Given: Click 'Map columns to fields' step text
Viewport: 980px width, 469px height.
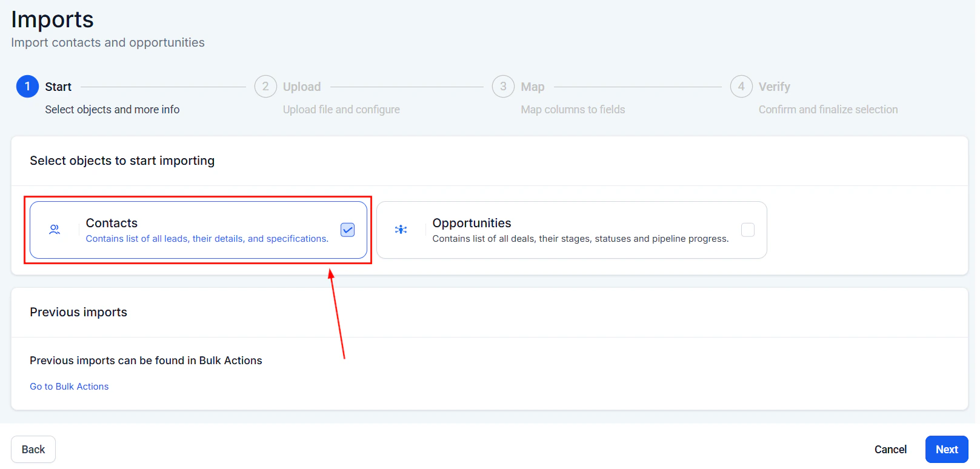Looking at the screenshot, I should pyautogui.click(x=573, y=110).
